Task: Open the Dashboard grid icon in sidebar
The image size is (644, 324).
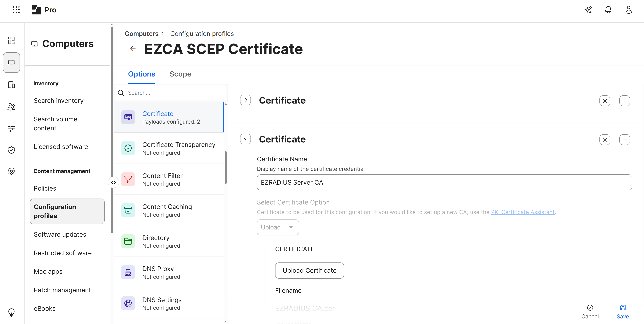Action: [x=11, y=40]
